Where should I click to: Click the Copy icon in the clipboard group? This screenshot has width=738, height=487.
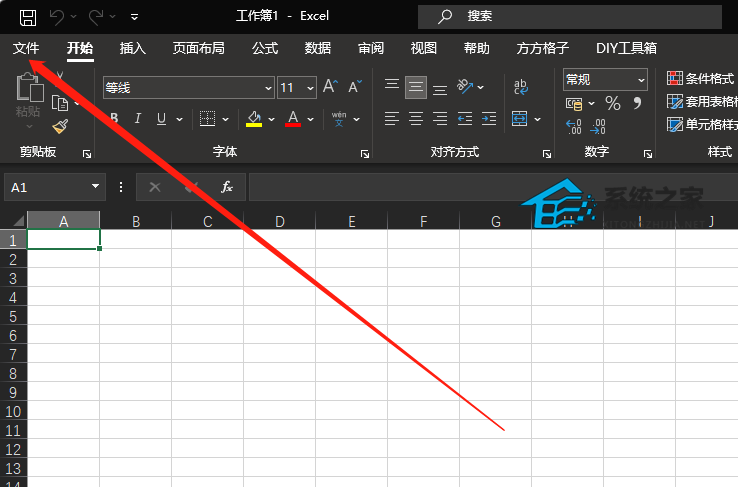click(60, 103)
